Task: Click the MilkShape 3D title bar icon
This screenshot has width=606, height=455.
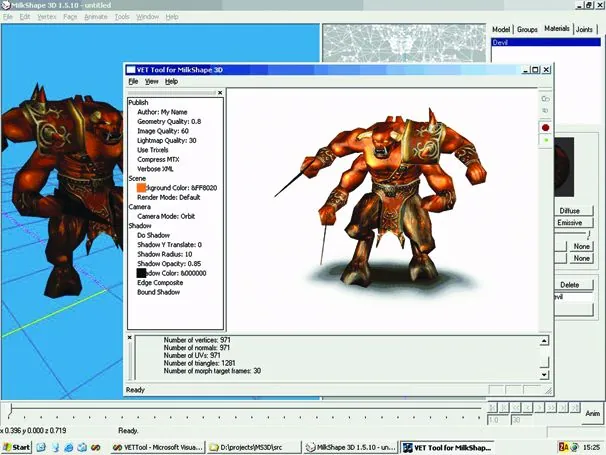Action: point(5,5)
